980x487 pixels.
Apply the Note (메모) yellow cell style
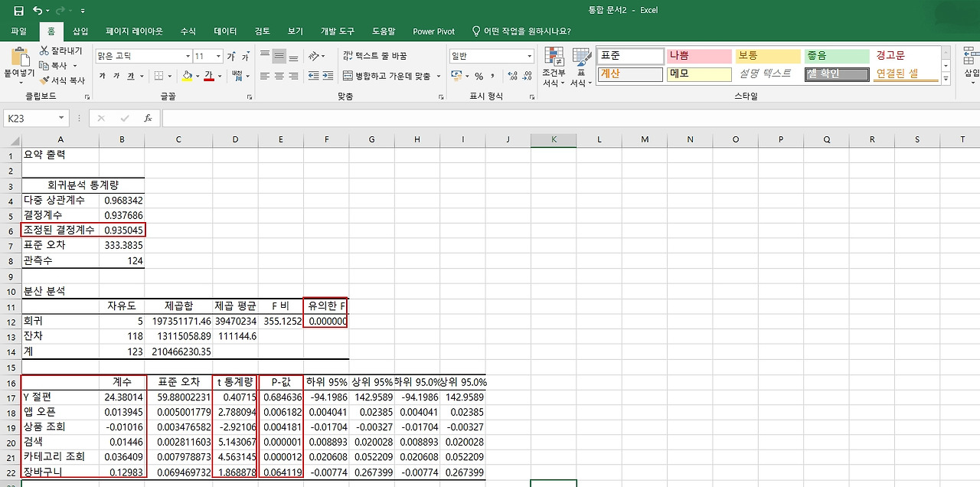pos(698,74)
